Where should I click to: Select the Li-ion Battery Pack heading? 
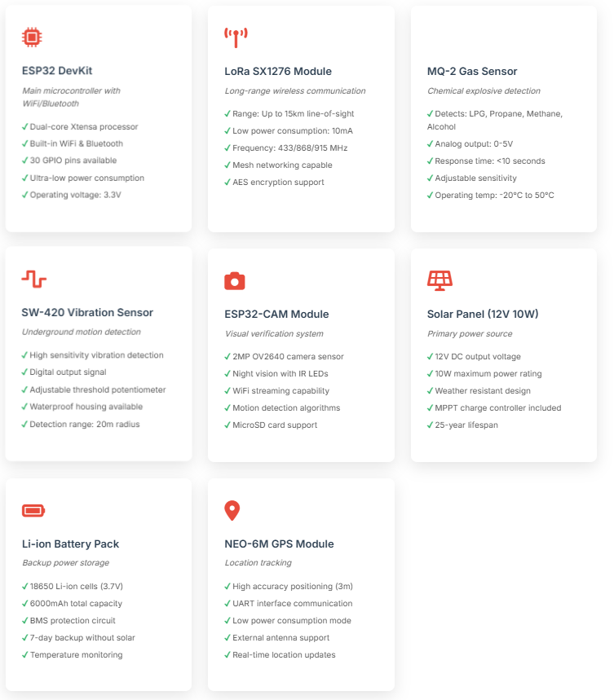click(71, 544)
